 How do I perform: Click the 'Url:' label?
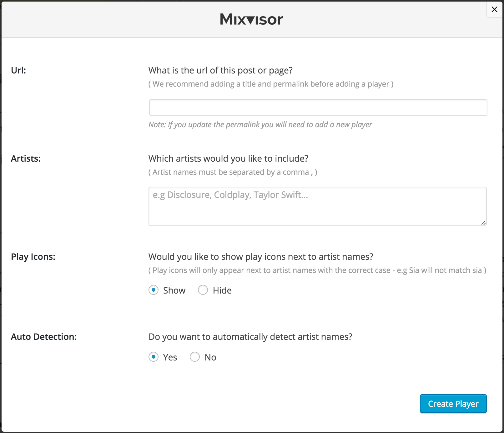18,70
